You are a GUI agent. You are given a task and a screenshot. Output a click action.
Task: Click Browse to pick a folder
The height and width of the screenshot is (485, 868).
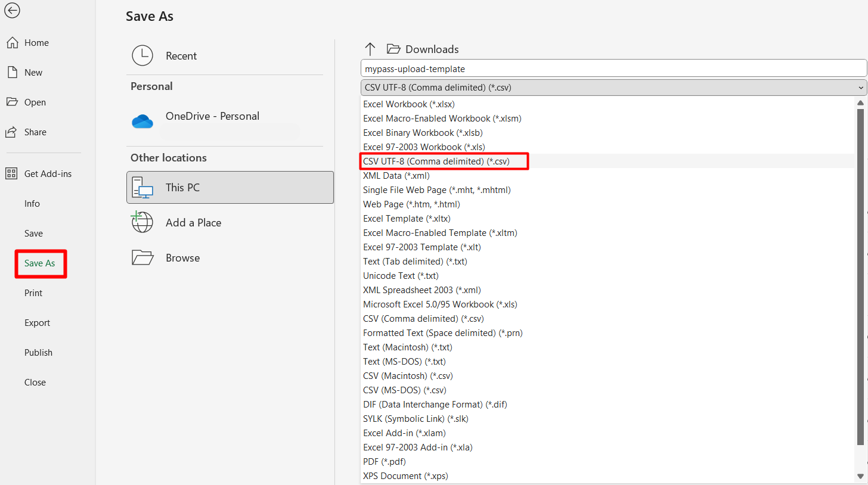[183, 258]
